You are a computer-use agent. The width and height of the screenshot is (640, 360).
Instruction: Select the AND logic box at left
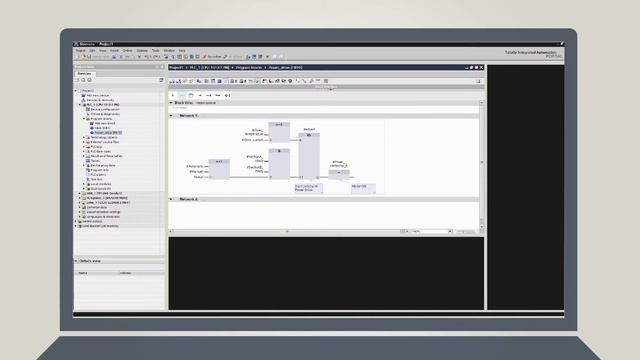click(219, 169)
